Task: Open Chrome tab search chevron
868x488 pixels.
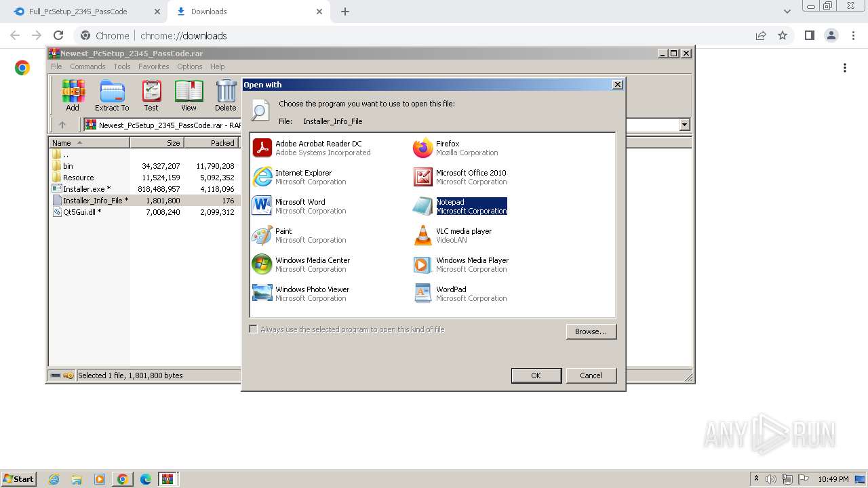Action: (787, 12)
